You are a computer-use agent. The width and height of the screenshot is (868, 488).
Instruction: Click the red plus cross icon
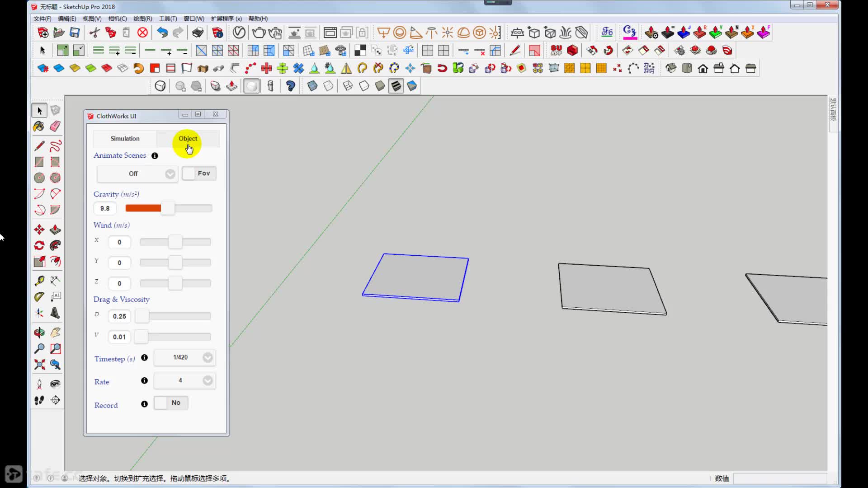coord(266,68)
